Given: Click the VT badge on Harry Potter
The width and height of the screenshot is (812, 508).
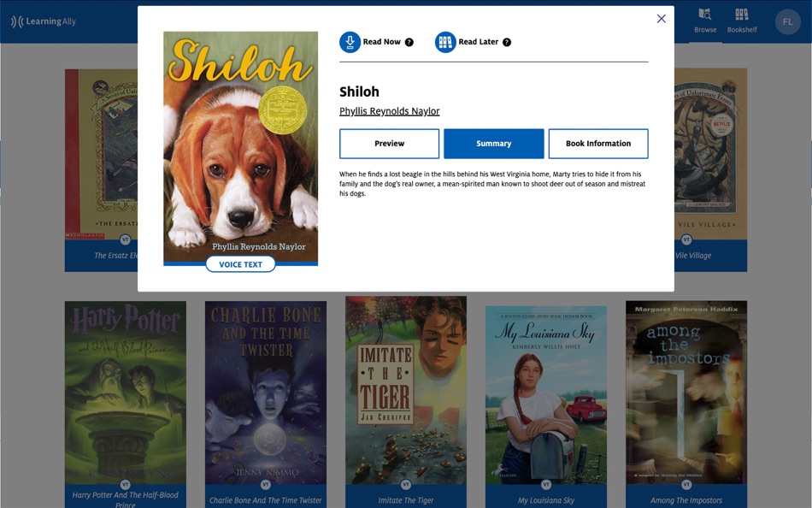Looking at the screenshot, I should point(126,485).
